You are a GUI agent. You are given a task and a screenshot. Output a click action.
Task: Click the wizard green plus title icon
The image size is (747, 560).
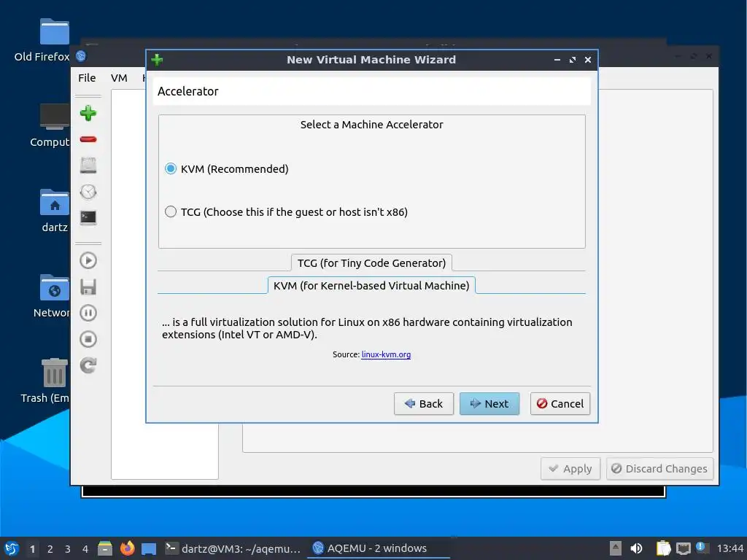(157, 60)
